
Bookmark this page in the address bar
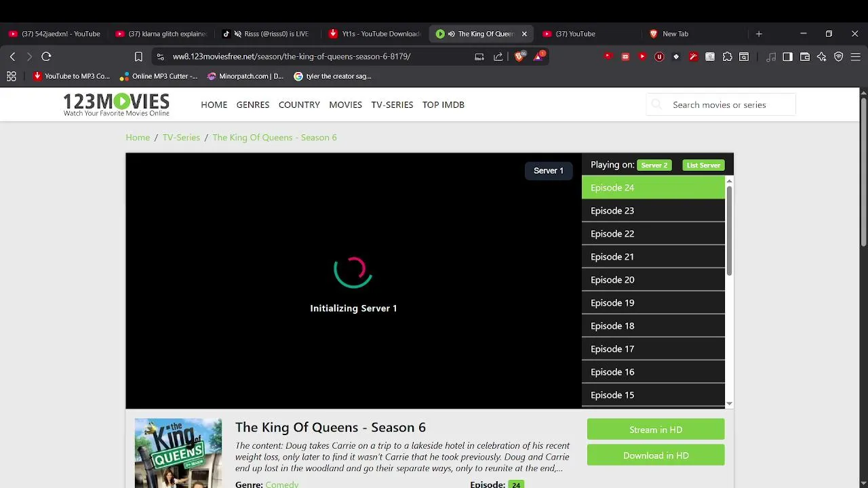point(138,57)
